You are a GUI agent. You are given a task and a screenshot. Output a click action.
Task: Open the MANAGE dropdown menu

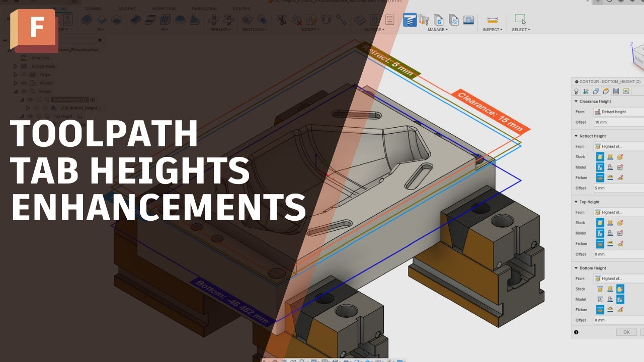[438, 30]
